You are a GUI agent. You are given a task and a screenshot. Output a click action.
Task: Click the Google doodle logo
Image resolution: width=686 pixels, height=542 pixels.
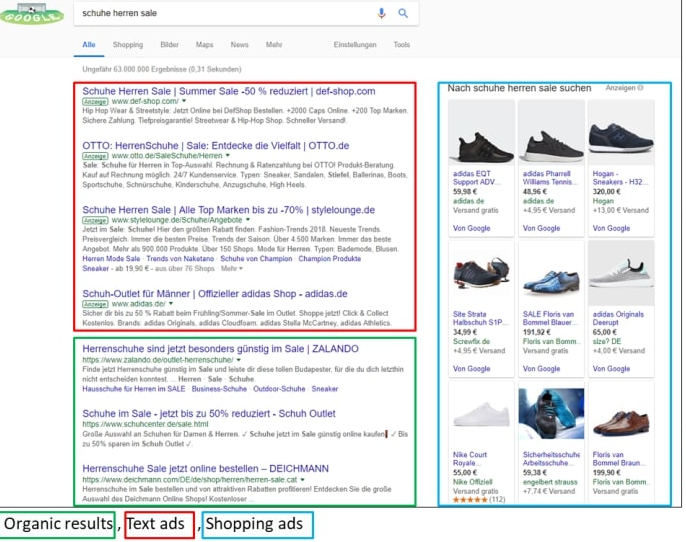tap(32, 14)
